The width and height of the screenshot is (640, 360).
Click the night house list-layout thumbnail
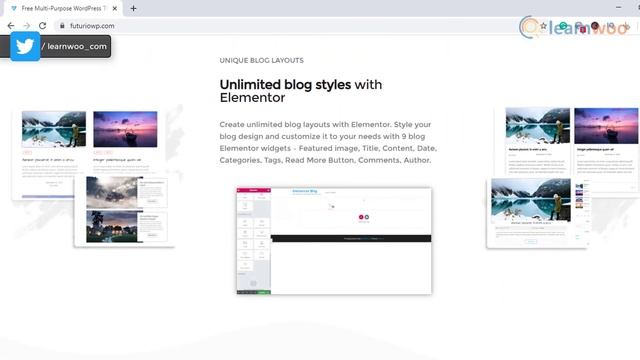point(112,227)
